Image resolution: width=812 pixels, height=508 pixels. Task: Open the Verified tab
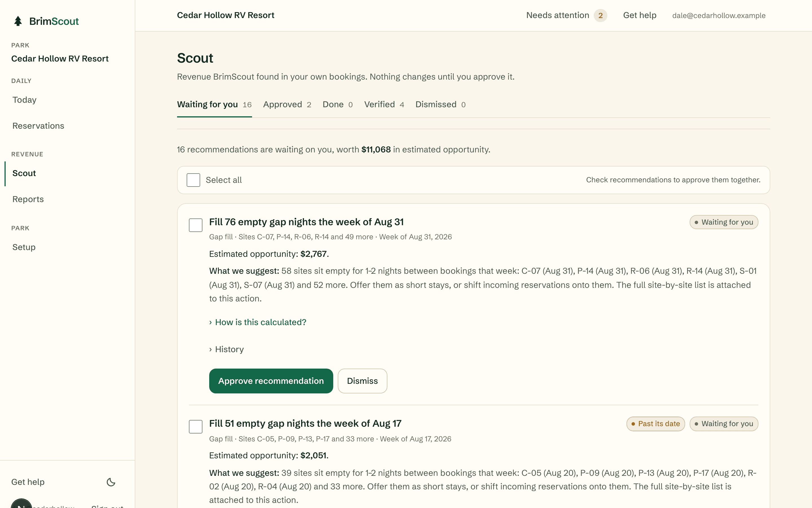pos(384,104)
